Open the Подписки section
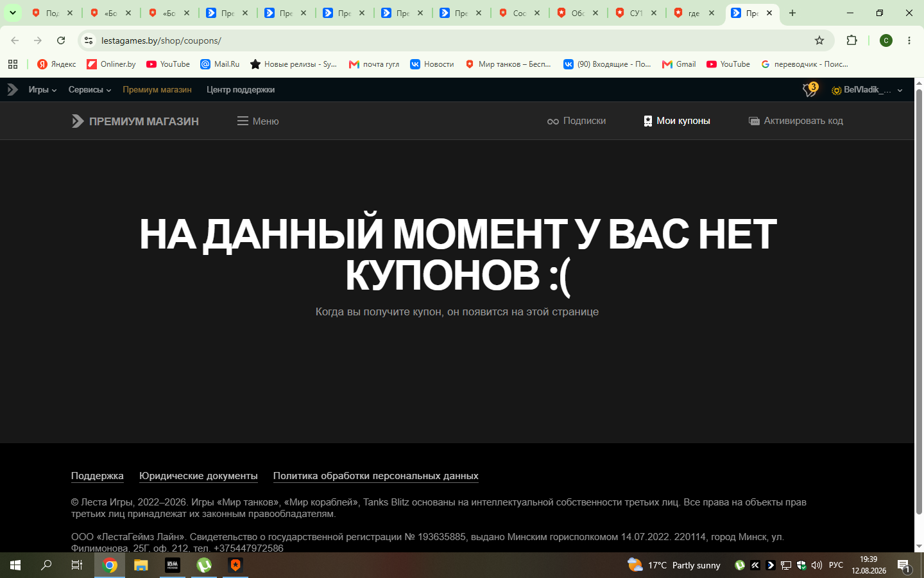Viewport: 924px width, 578px height. (576, 121)
